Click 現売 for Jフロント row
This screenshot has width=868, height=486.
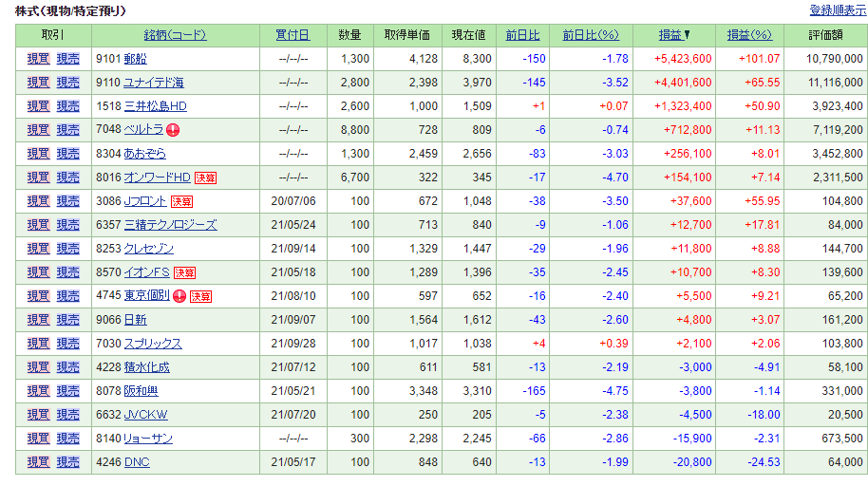[x=68, y=201]
